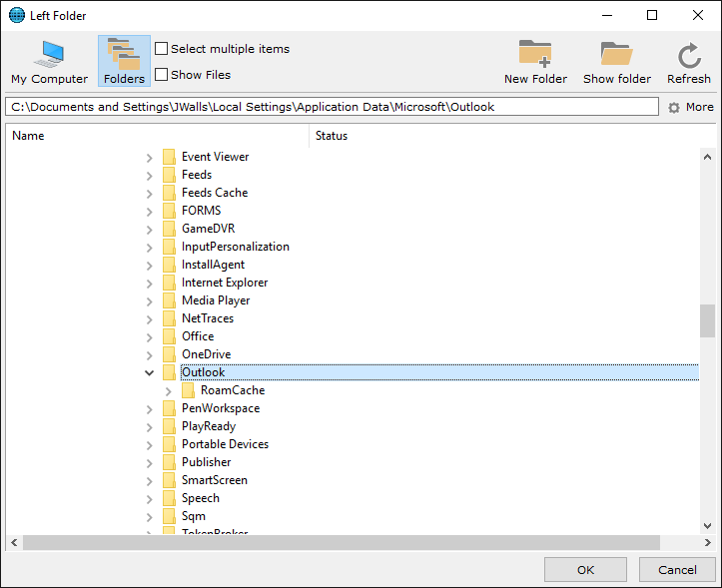Select the Folders view icon
722x588 pixels.
[124, 55]
